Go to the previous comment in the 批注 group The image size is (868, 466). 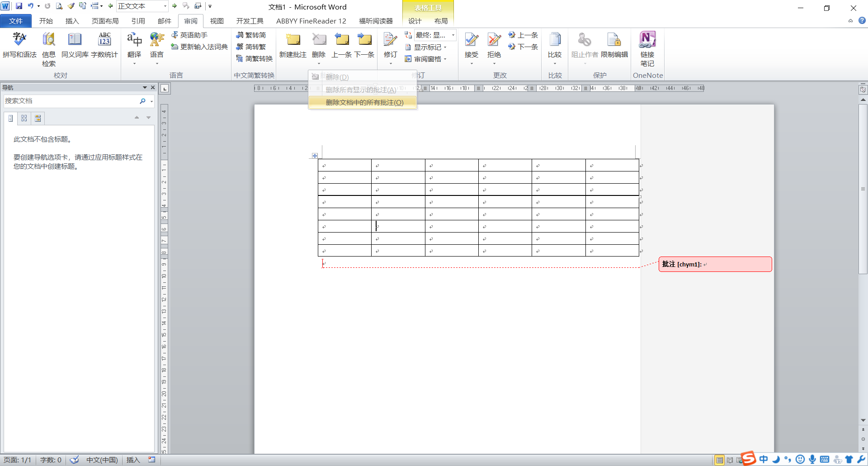pos(342,45)
